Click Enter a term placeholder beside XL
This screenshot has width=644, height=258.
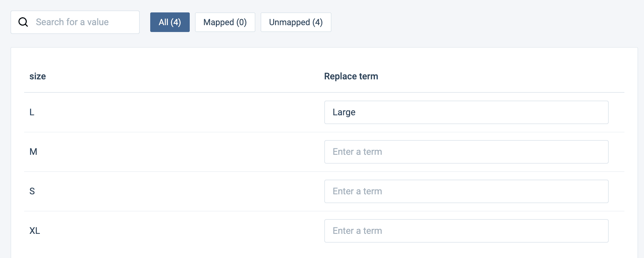click(x=357, y=231)
